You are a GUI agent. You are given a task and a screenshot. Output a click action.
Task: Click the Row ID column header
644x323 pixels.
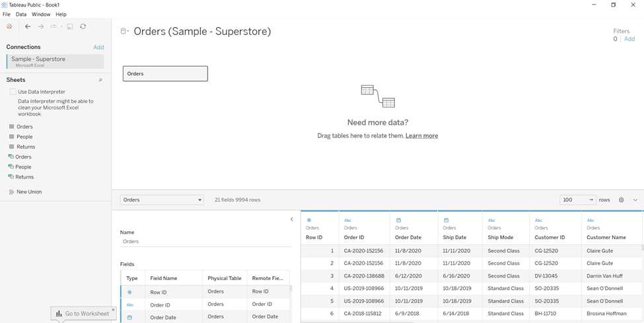click(x=314, y=238)
